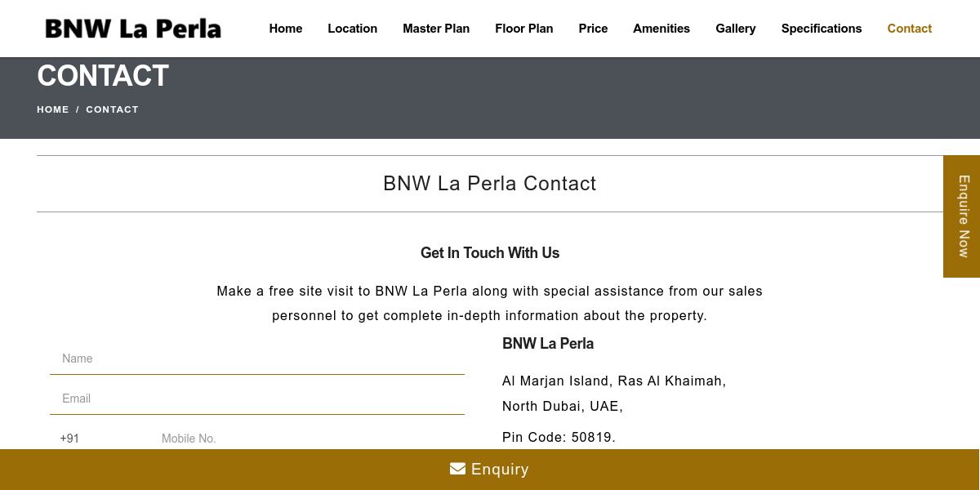Click the Al Marjan Island address line
The width and height of the screenshot is (980, 490).
[x=614, y=381]
